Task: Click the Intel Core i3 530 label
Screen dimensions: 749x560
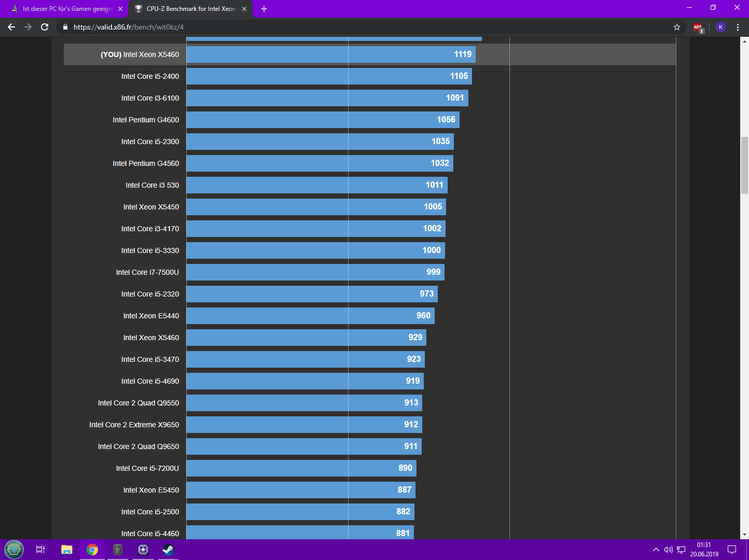Action: [x=152, y=185]
